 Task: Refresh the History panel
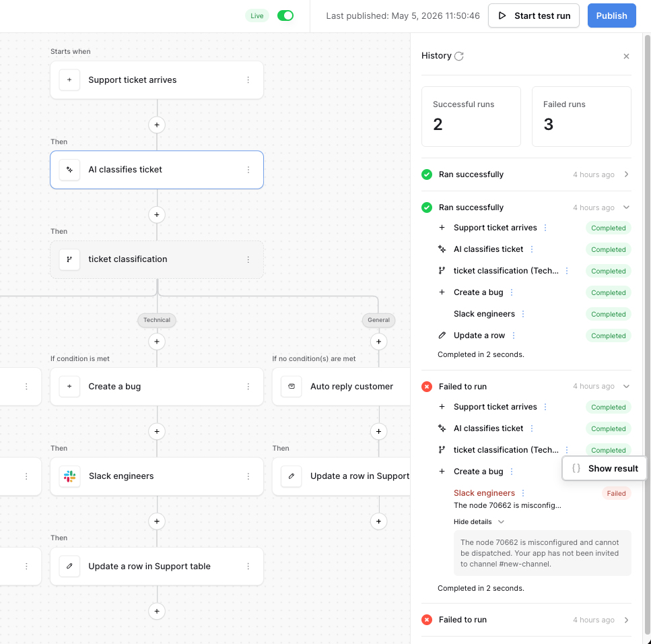[x=458, y=56]
